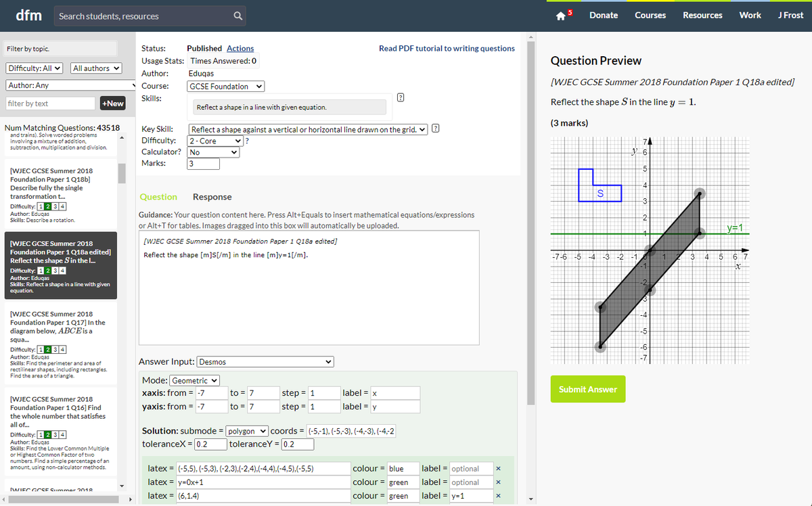The image size is (812, 506).
Task: Open the Difficulty: All dropdown
Action: click(35, 68)
